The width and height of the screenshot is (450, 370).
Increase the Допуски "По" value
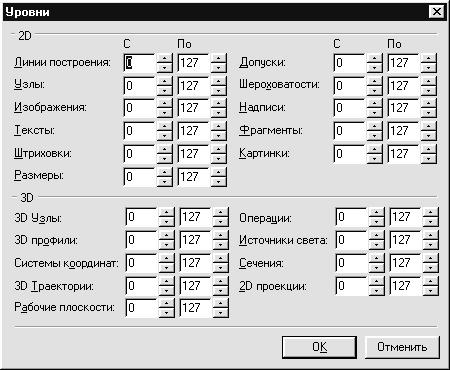(x=429, y=58)
